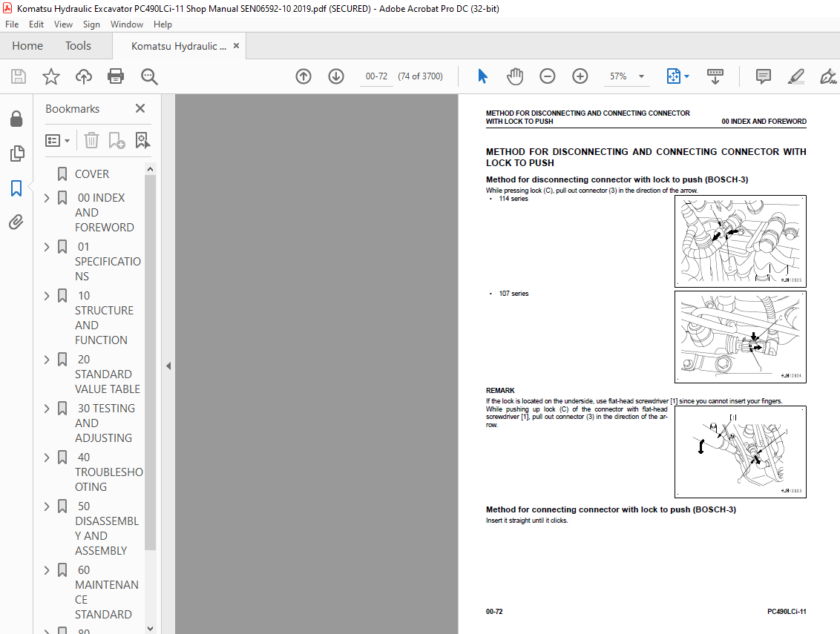Zoom out with minus button
This screenshot has width=840, height=634.
(x=547, y=76)
